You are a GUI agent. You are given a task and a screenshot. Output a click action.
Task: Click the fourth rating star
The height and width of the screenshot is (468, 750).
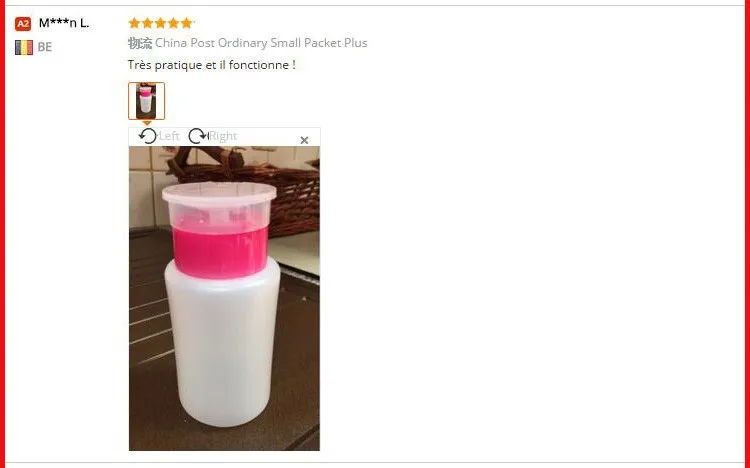coord(173,23)
